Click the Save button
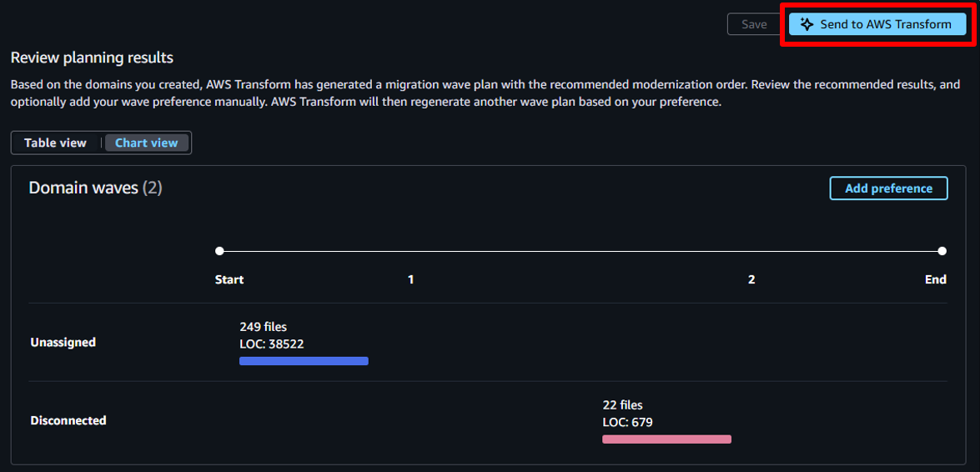The image size is (980, 472). tap(754, 24)
